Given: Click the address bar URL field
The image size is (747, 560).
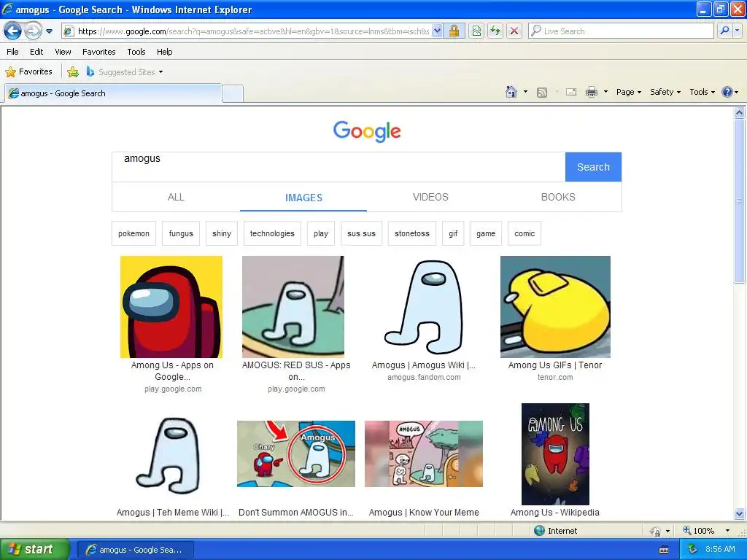Looking at the screenshot, I should tap(247, 31).
